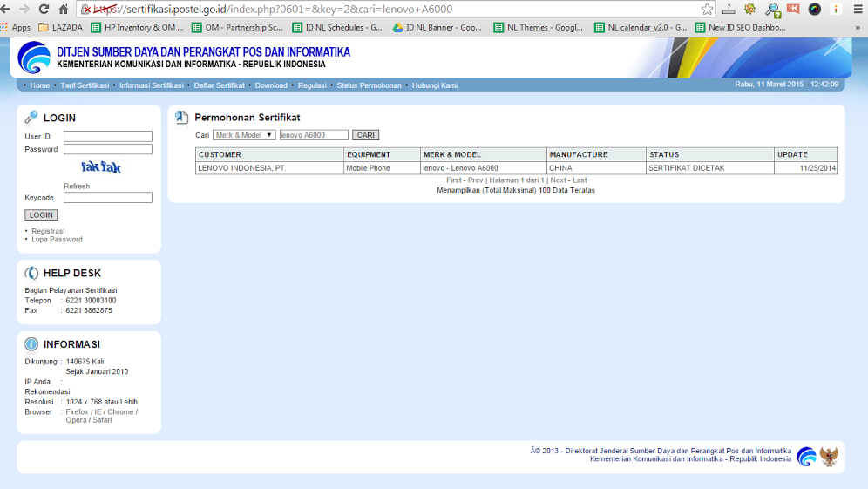Click the Registrasi link
The image size is (868, 489).
pos(48,231)
